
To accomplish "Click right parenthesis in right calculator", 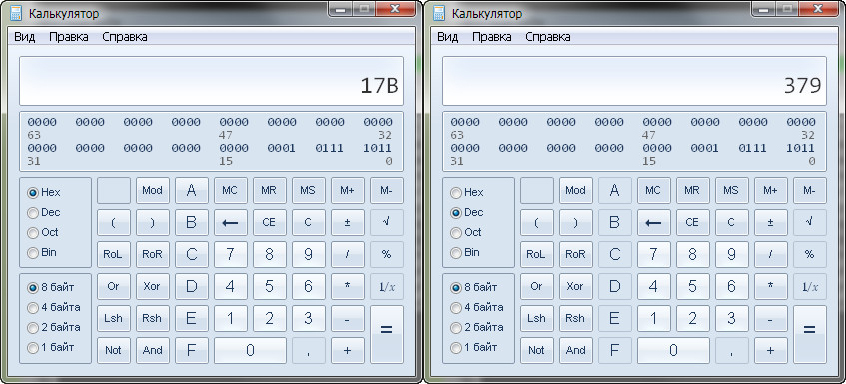I will (x=575, y=222).
